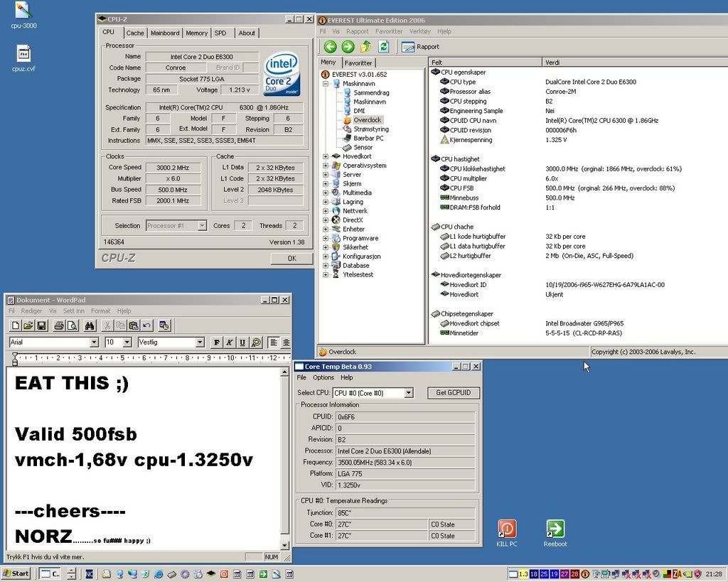Image resolution: width=728 pixels, height=582 pixels.
Task: Click the WordPad color picker icon
Action: pyautogui.click(x=256, y=343)
